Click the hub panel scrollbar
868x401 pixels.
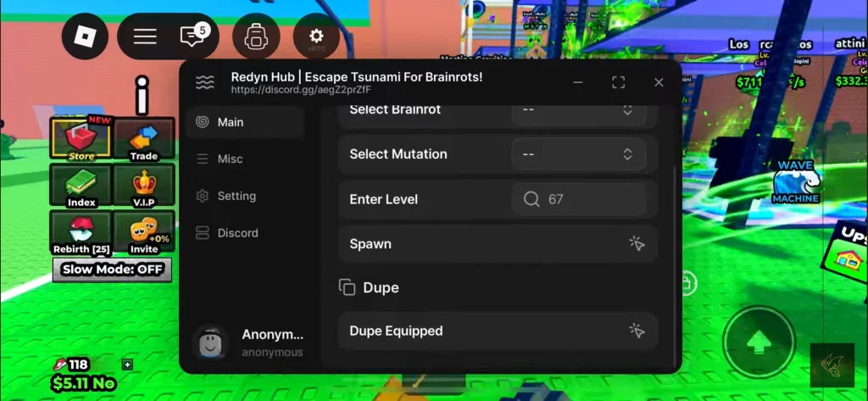click(674, 266)
